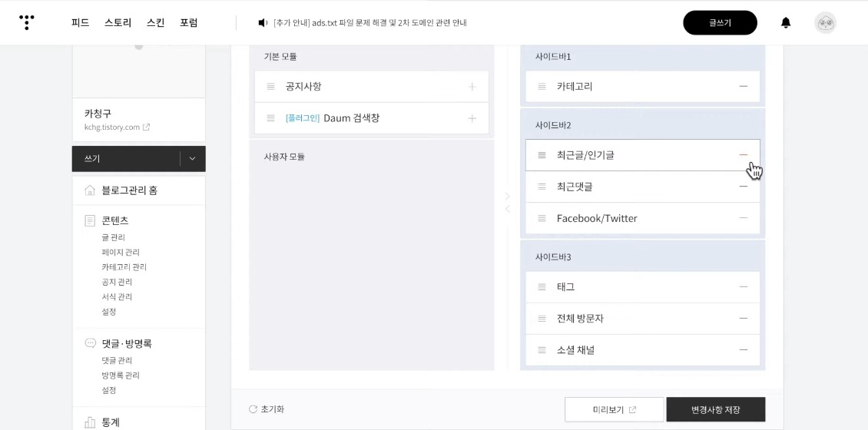
Task: Grab the drag handle of Facebook/Twitter
Action: pos(542,218)
